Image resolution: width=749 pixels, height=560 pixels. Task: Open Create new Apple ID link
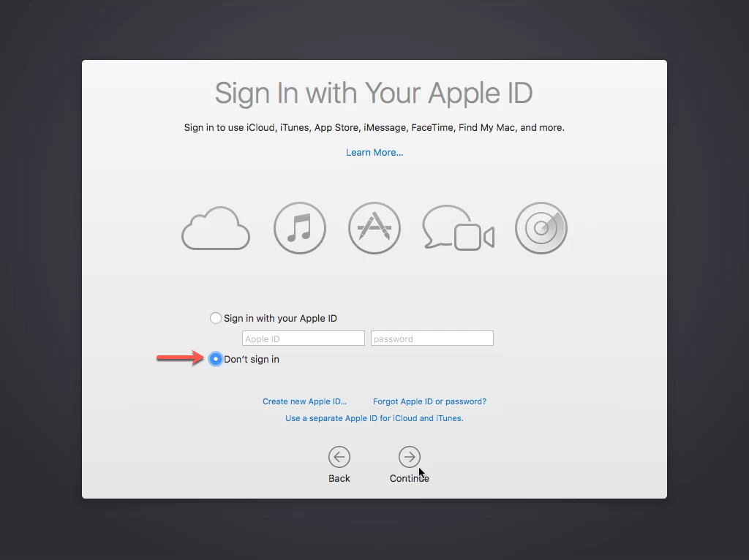(x=305, y=401)
